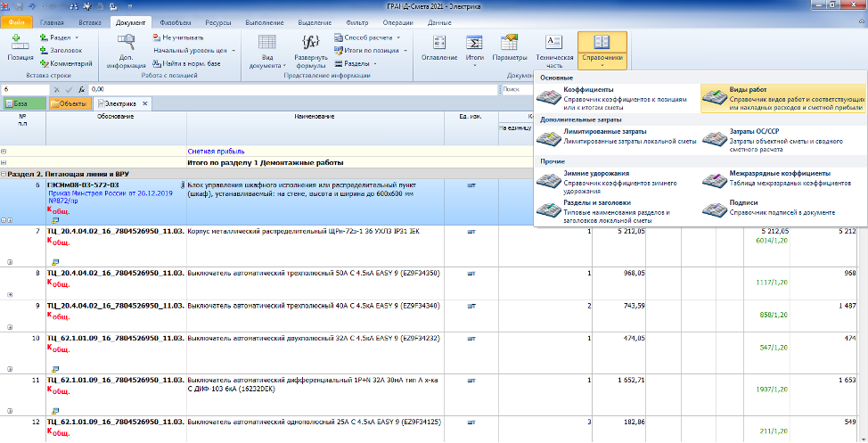Viewport: 868px width, 443px height.
Task: Click Save in quick access toolbar
Action: tap(20, 6)
